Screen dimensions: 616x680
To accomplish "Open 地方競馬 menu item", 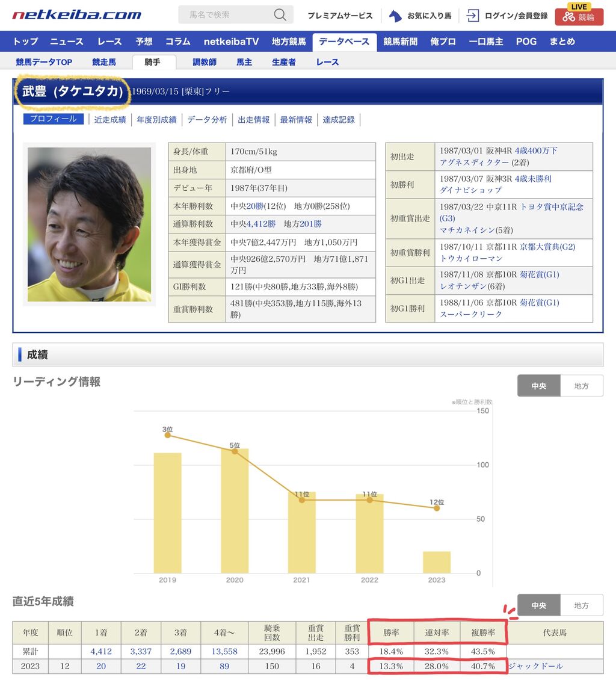I will pos(289,42).
